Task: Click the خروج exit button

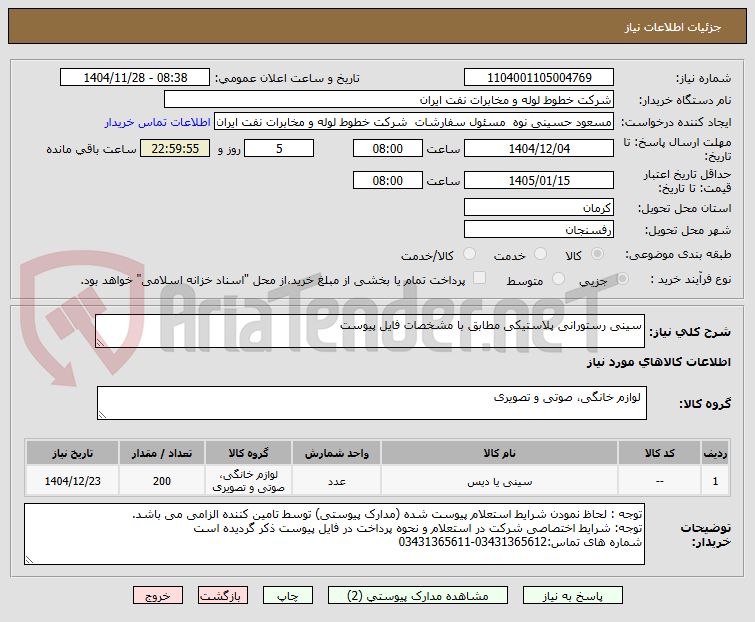Action: (158, 596)
